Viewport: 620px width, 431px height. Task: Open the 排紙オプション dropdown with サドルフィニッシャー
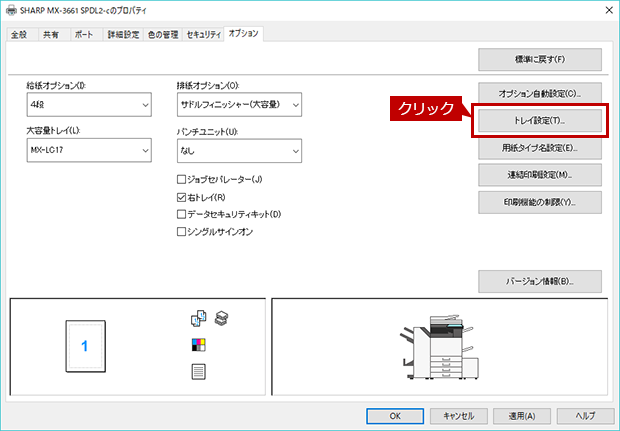click(239, 104)
